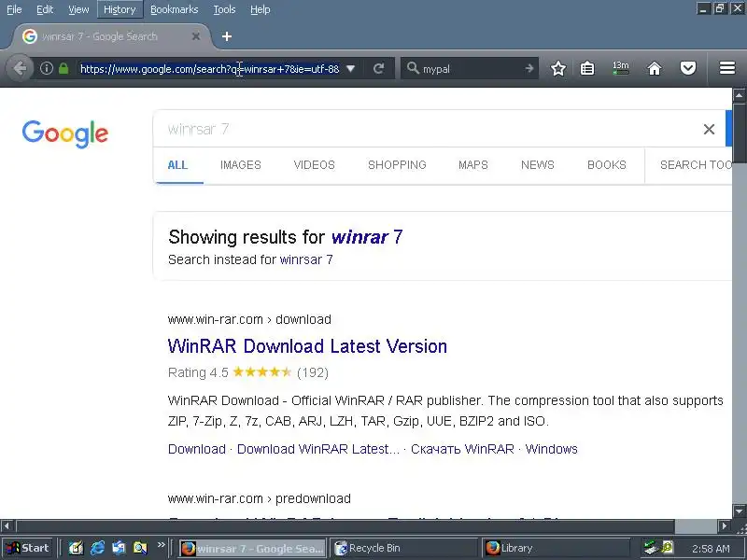Click the vertical scrollbar thumb

tap(739, 133)
